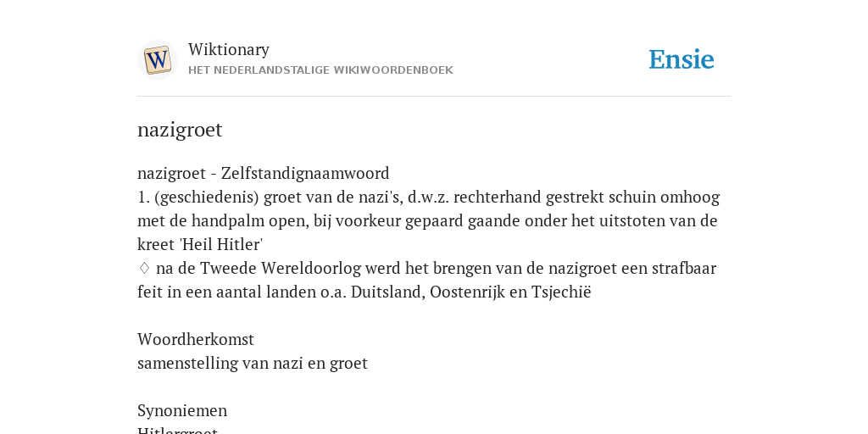Click the line mentioning Duitsland, Oostenrijk en Tsjechië
This screenshot has width=868, height=434.
[x=364, y=292]
